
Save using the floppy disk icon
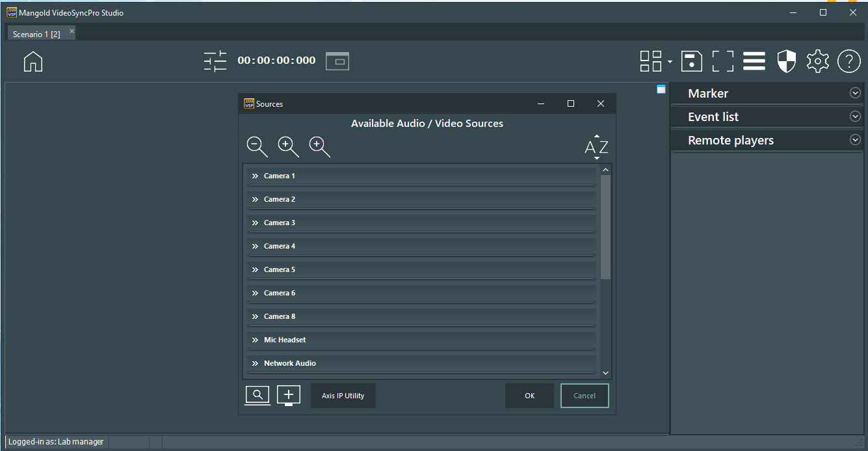(692, 61)
